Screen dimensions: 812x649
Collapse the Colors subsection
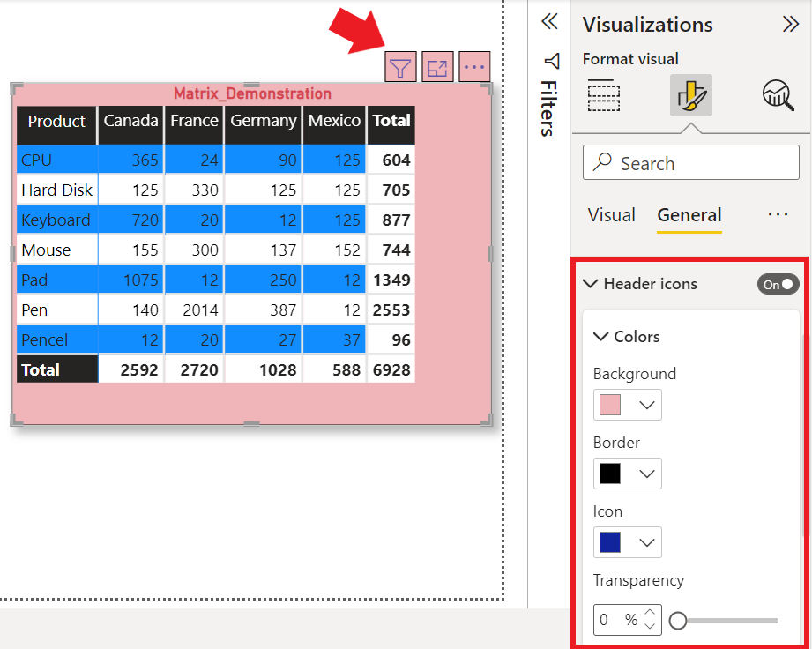tap(600, 336)
